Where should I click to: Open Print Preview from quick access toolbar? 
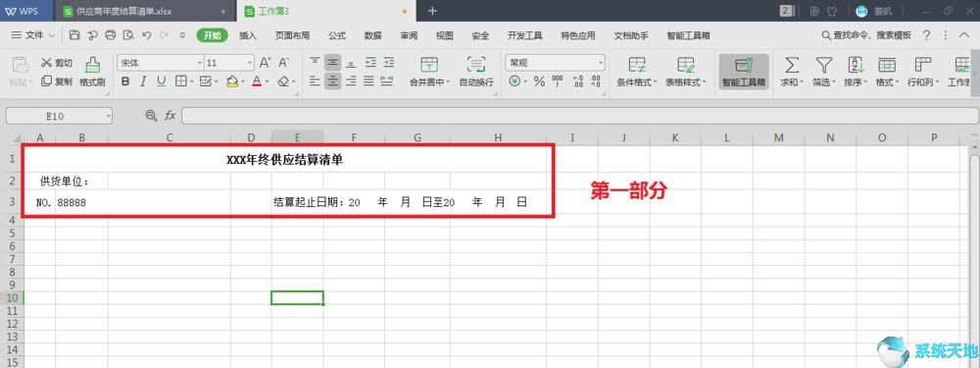(x=128, y=35)
